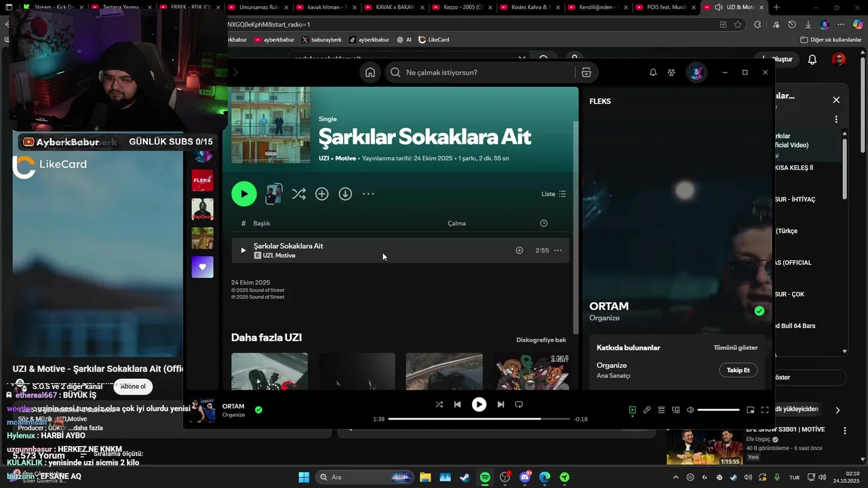868x488 pixels.
Task: Open the mini player icon
Action: click(751, 410)
